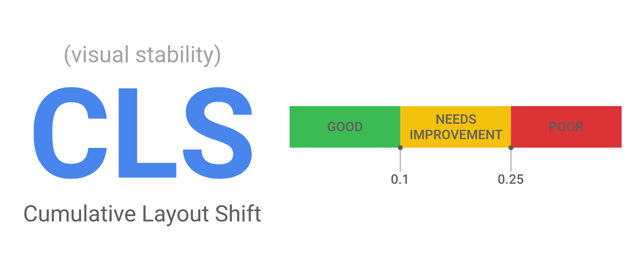644x268 pixels.
Task: Select the 0.1 value label
Action: (x=400, y=180)
